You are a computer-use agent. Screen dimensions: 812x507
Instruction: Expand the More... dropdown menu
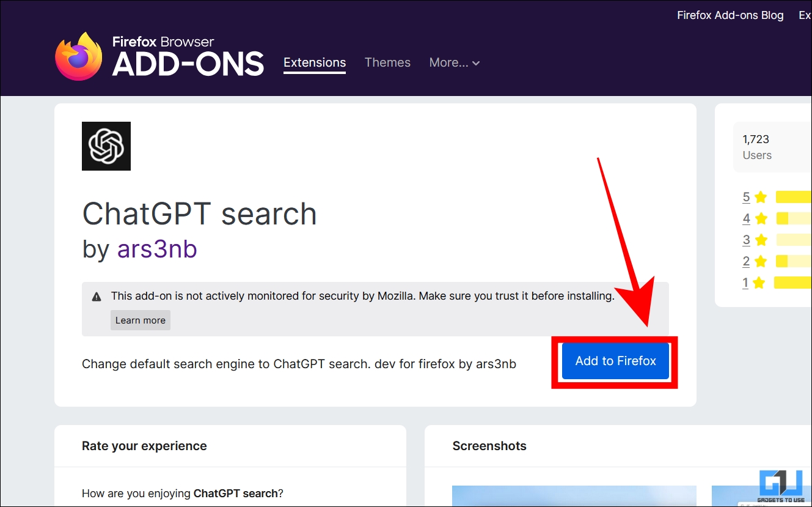pos(455,62)
